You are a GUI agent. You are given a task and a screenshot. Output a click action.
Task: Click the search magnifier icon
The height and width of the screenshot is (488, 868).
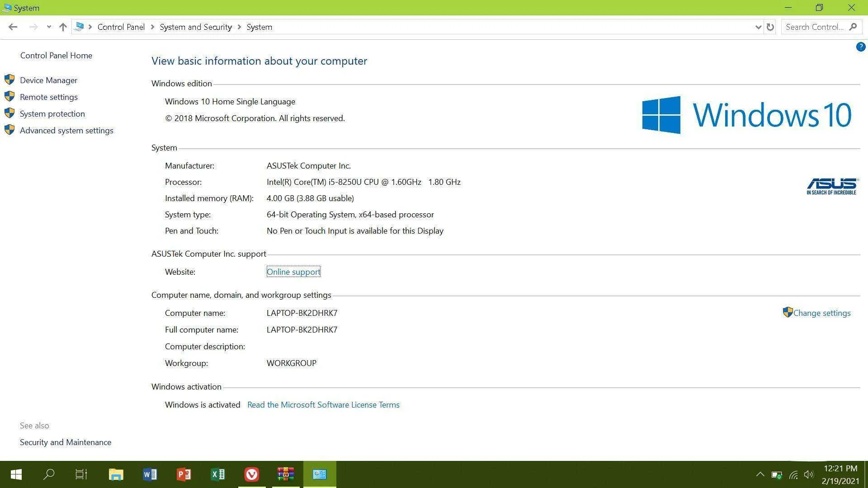(853, 27)
